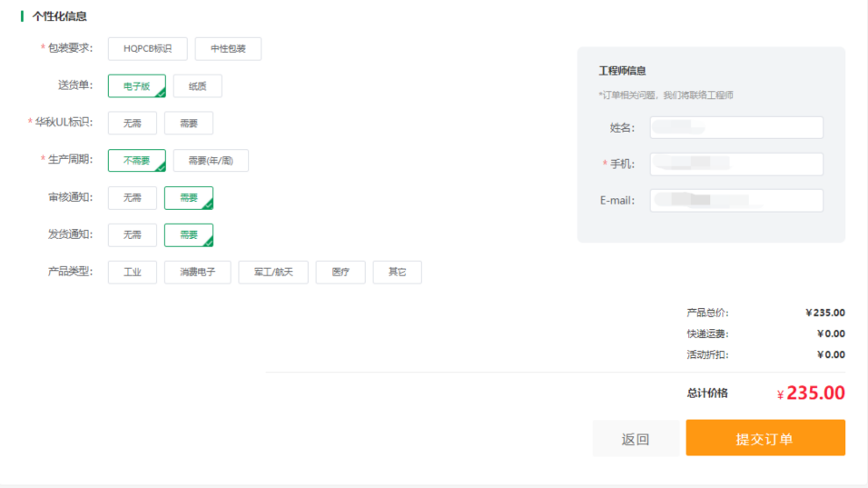This screenshot has height=488, width=868.
Task: Select HQPCB标识 packaging option
Action: [x=147, y=49]
